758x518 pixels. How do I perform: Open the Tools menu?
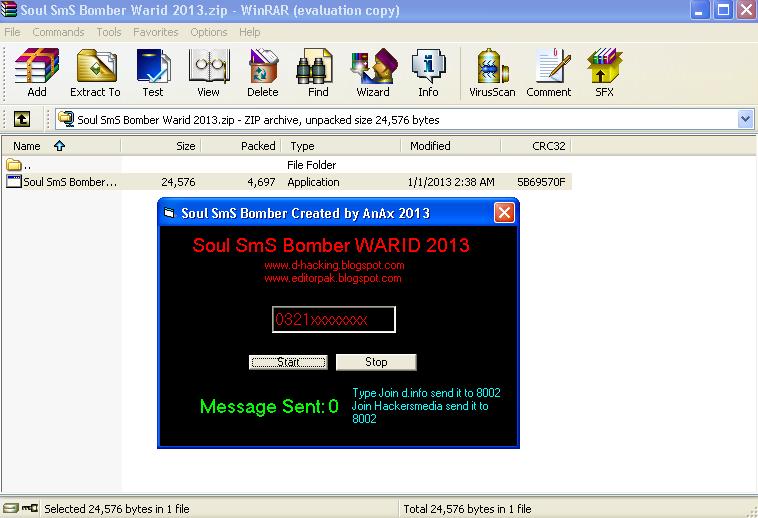109,32
